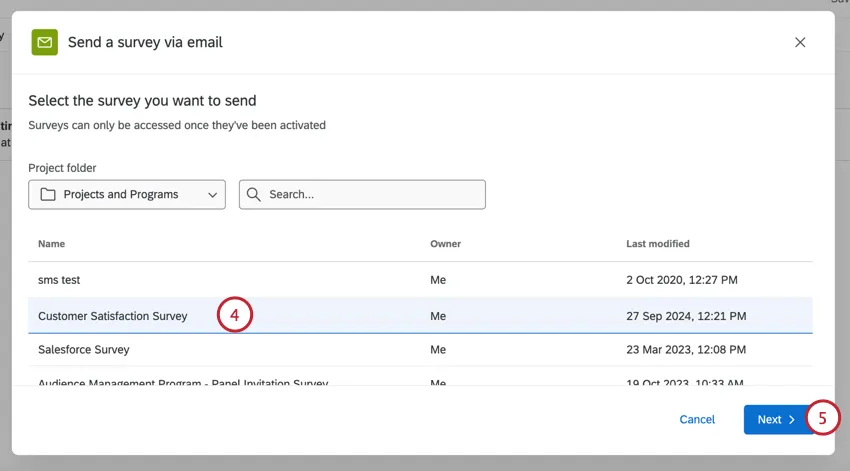
Task: Click the circled step 5 marker
Action: tap(822, 419)
